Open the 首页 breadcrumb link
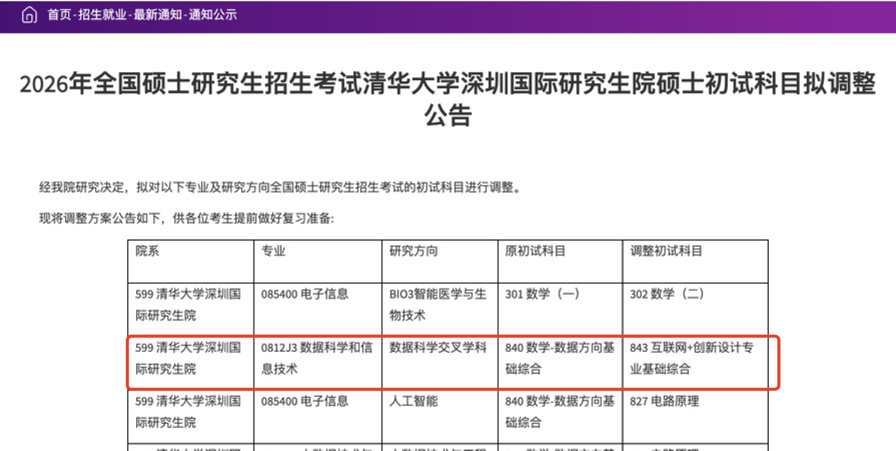 pyautogui.click(x=59, y=15)
